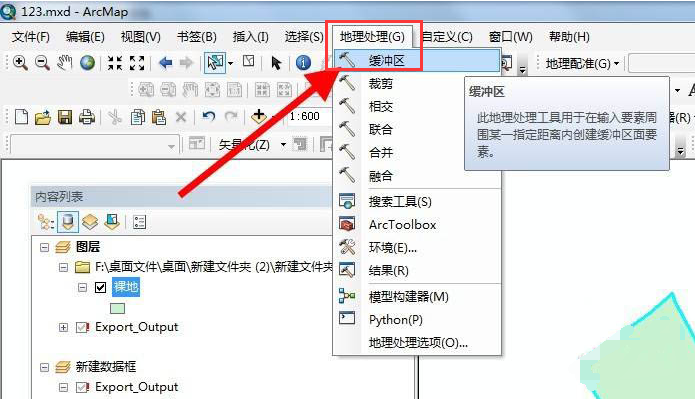Open the 书签(B) menu
This screenshot has height=399, width=695.
point(196,37)
